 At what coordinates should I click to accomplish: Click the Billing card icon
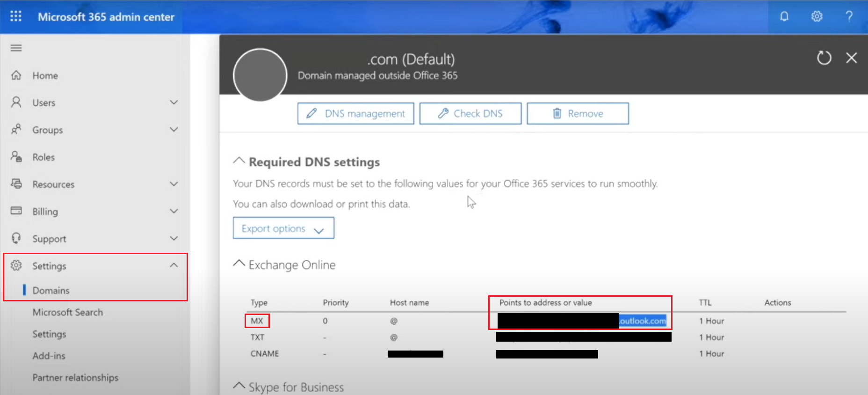[16, 211]
